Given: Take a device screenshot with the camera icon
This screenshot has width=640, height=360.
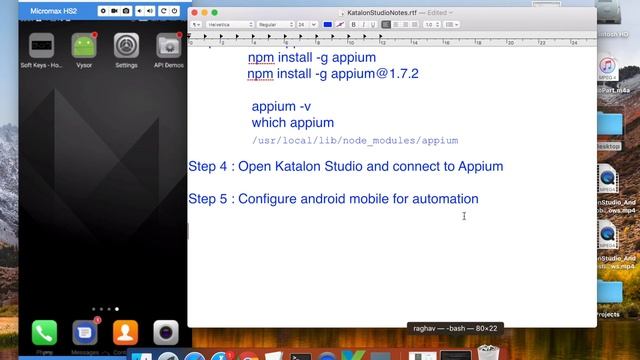Looking at the screenshot, I should (126, 11).
